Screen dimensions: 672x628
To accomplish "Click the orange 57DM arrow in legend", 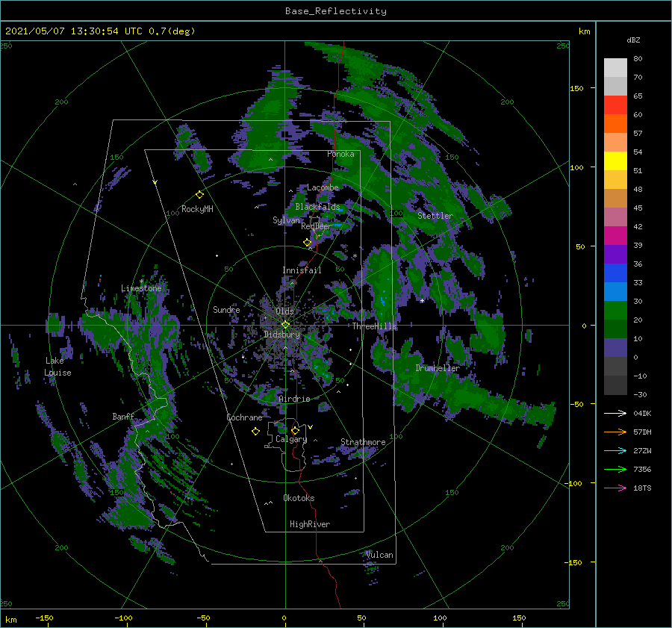I will (x=615, y=432).
